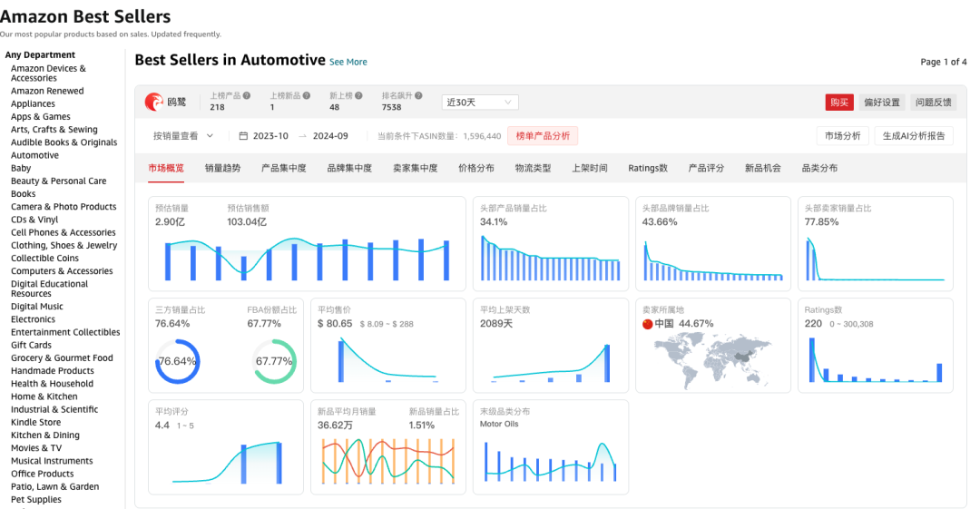
Task: Open Grocery & Gourmet Food link
Action: (62, 357)
